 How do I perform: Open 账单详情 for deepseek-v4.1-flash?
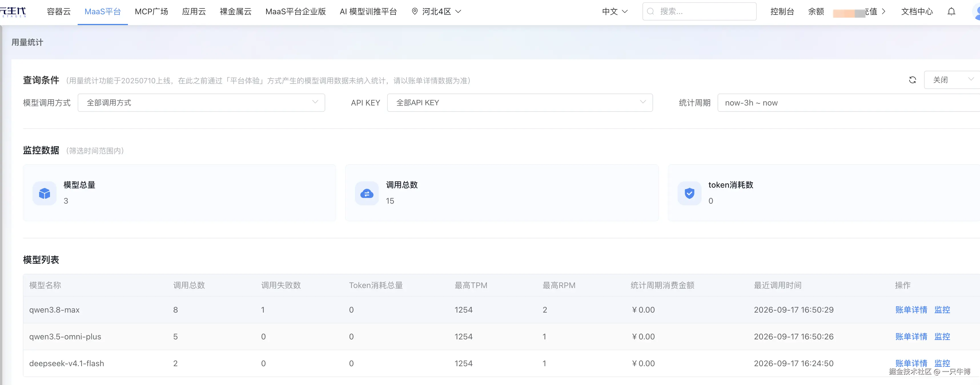[911, 363]
